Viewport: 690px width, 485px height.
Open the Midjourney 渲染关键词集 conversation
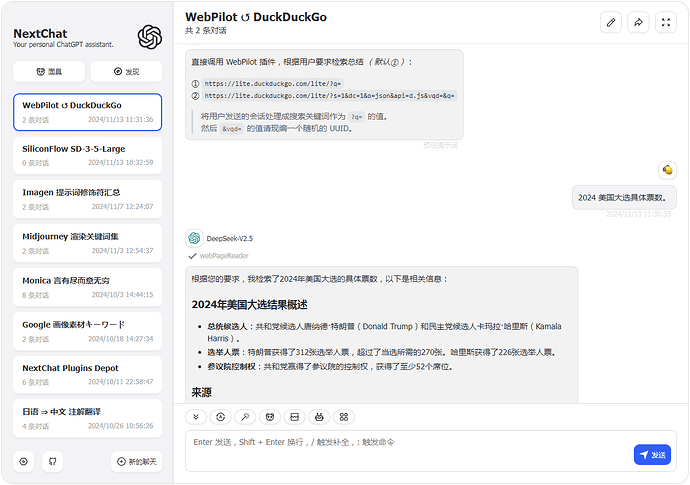(x=88, y=243)
